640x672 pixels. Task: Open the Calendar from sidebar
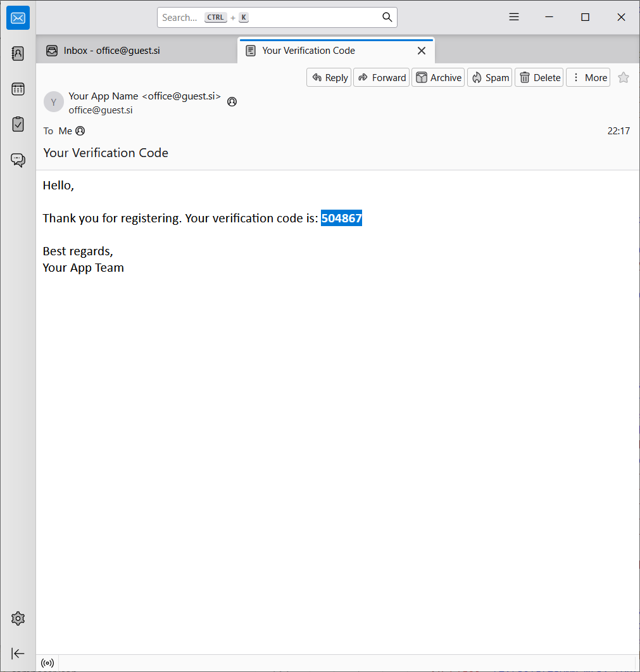[18, 89]
